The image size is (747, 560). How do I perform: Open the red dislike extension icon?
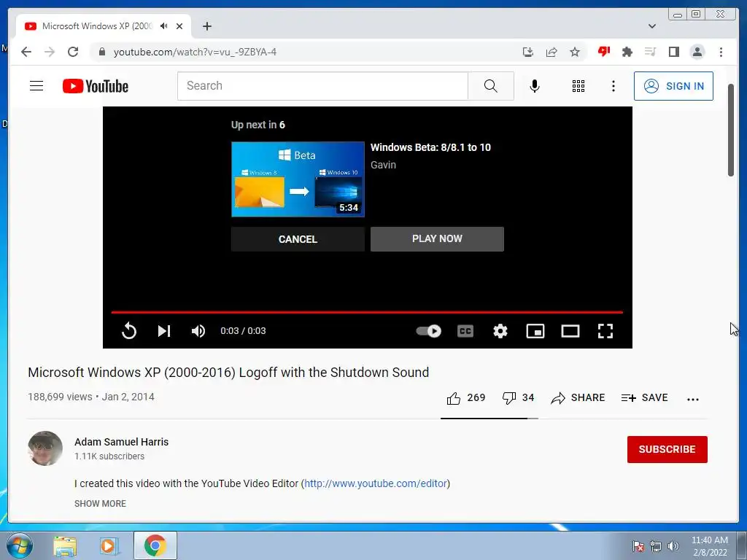pyautogui.click(x=603, y=52)
